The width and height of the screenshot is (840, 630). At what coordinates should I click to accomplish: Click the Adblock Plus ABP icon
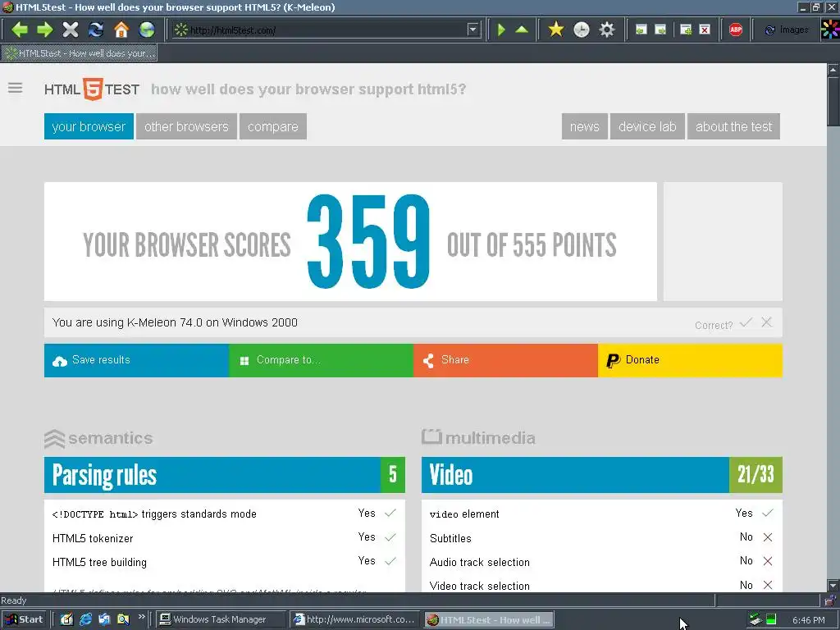point(736,30)
